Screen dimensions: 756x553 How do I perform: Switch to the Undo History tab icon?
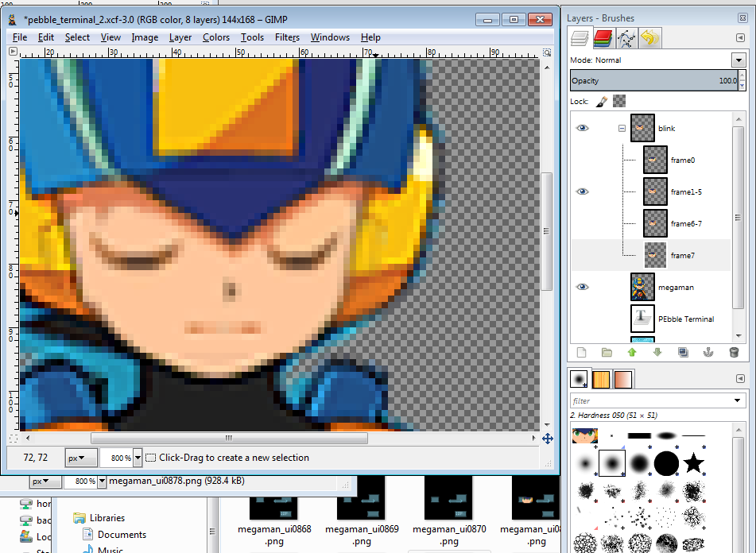click(x=650, y=38)
